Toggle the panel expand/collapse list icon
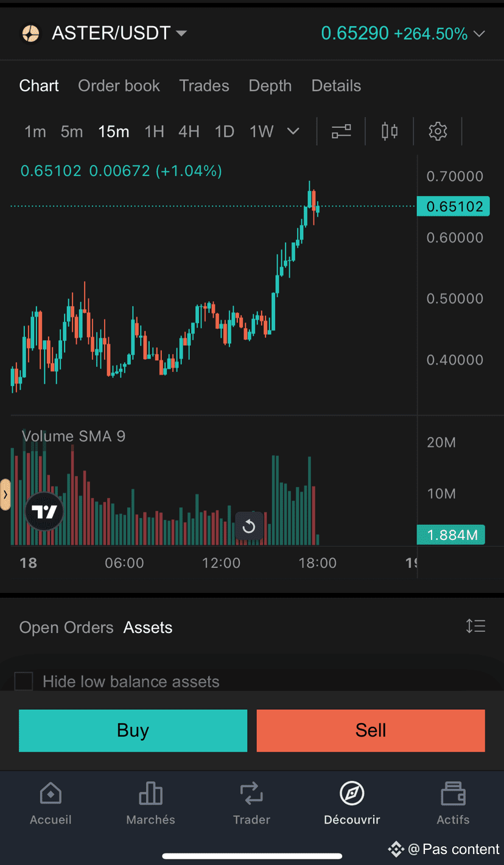The height and width of the screenshot is (865, 504). pos(475,626)
